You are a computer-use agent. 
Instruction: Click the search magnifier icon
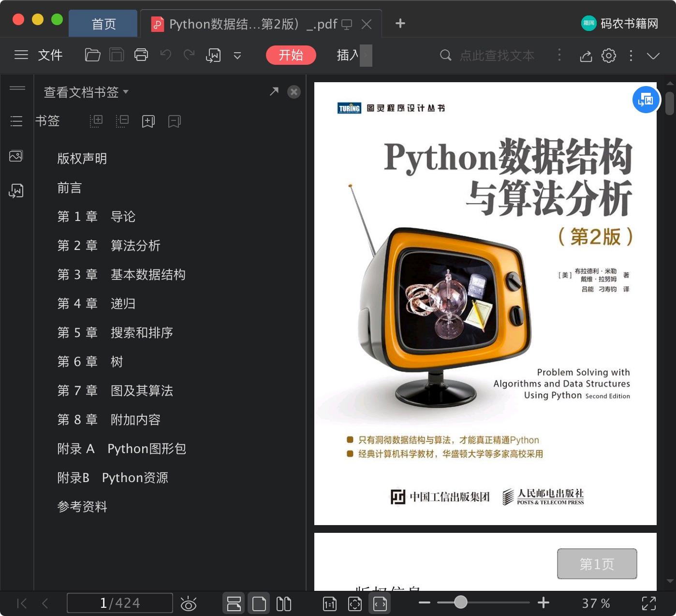(445, 55)
